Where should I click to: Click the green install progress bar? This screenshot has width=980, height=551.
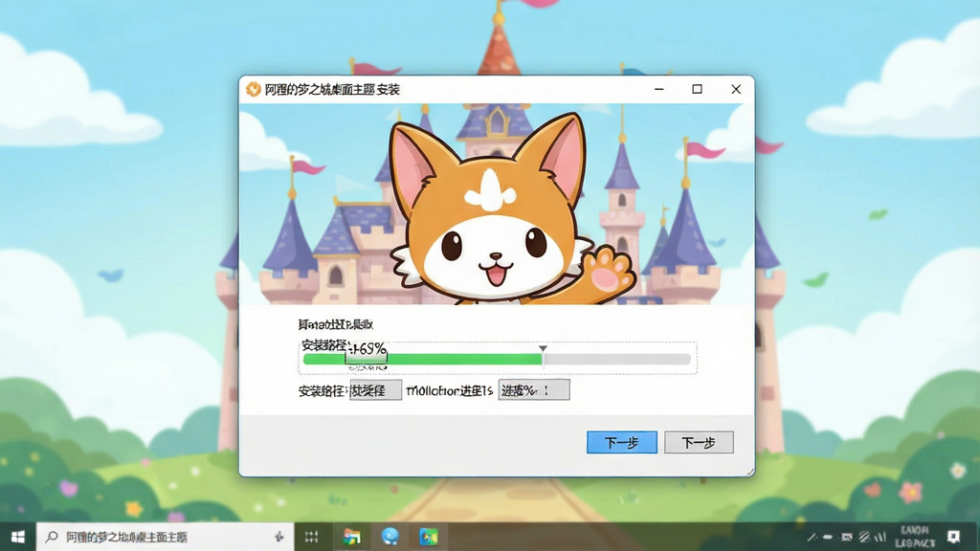tap(497, 360)
